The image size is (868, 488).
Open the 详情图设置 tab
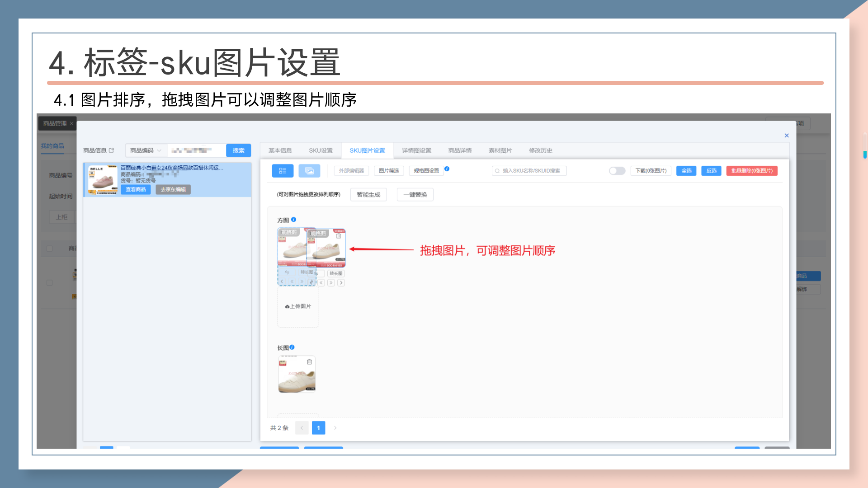click(416, 150)
